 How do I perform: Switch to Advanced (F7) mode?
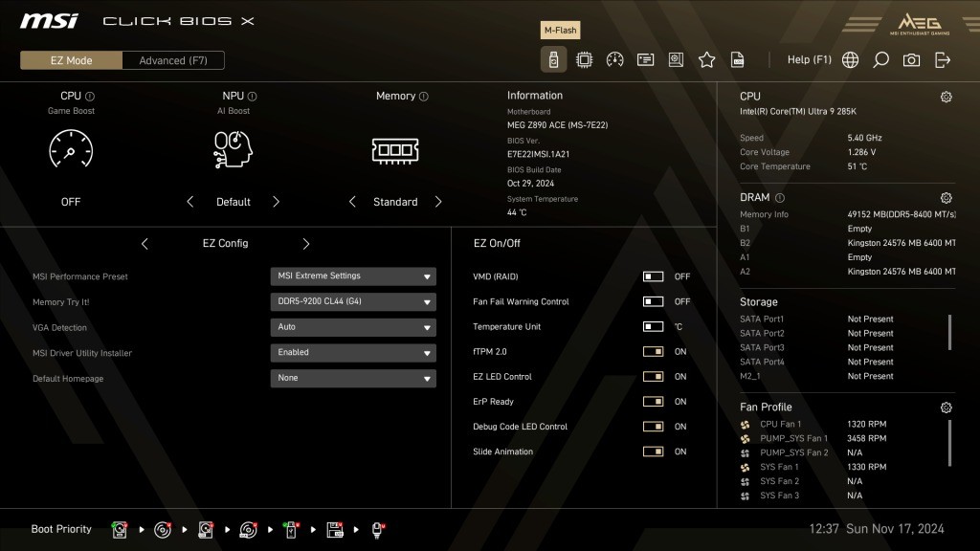(173, 59)
